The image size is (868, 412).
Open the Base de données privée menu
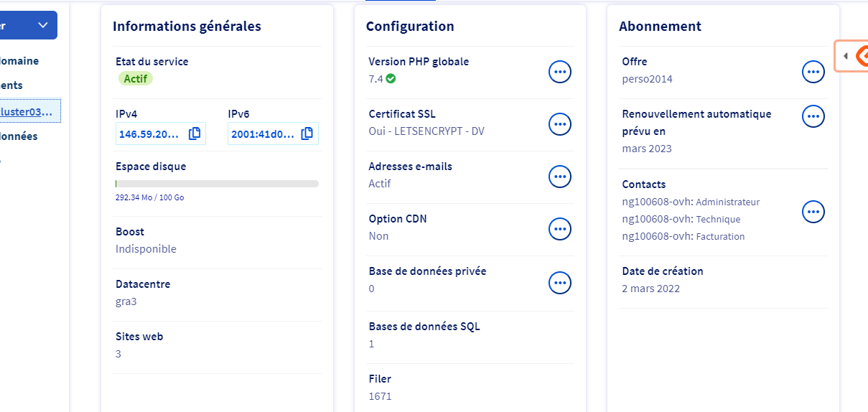pyautogui.click(x=560, y=283)
